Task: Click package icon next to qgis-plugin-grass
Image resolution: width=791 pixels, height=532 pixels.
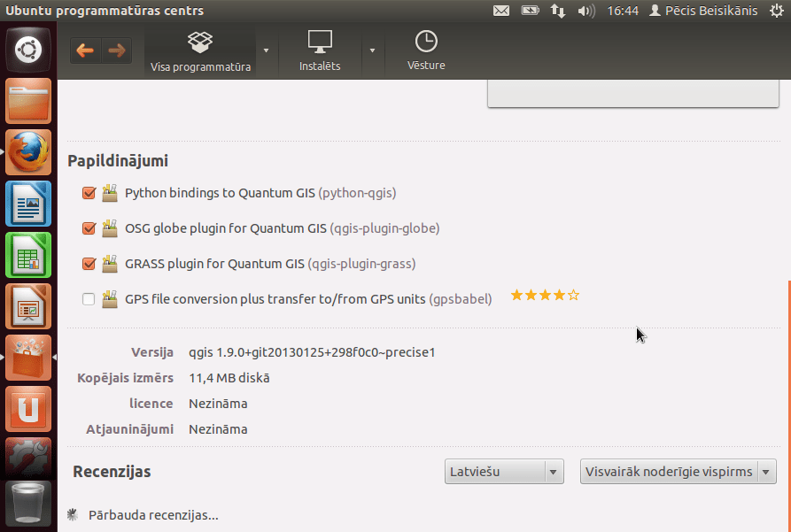Action: (110, 264)
